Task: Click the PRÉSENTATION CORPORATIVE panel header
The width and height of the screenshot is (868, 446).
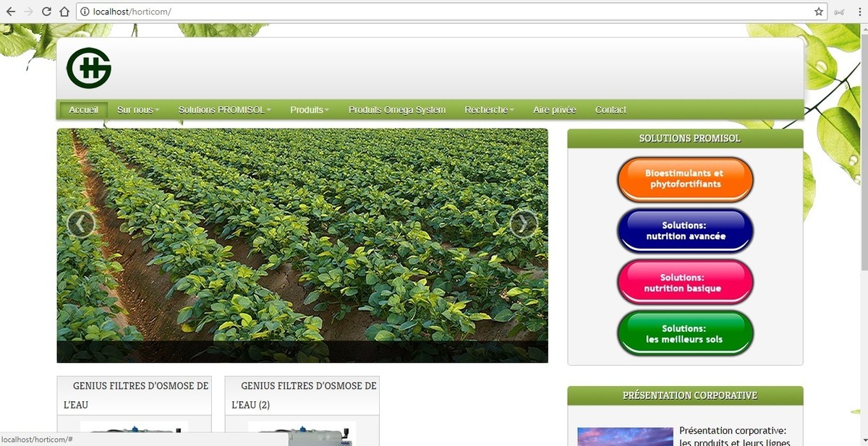Action: tap(686, 395)
